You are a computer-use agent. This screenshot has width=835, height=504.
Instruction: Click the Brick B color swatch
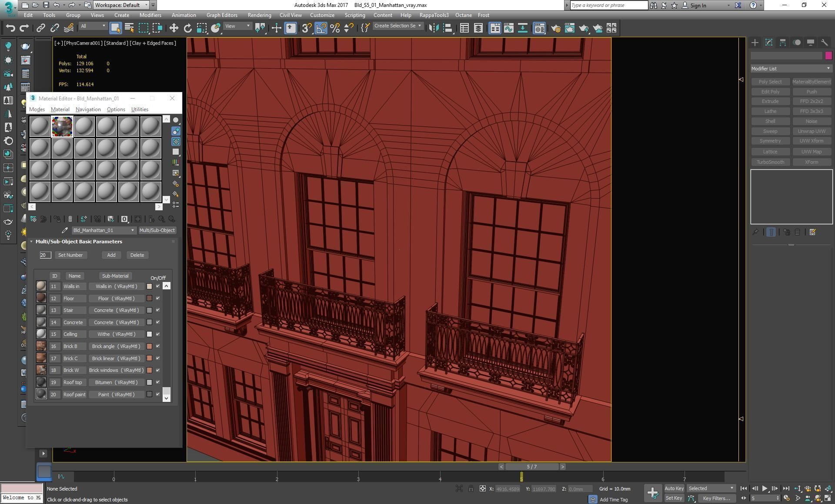pyautogui.click(x=149, y=346)
